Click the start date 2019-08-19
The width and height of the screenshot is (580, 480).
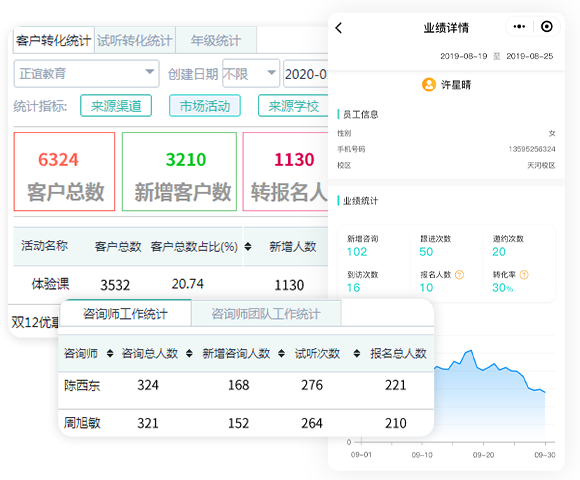click(463, 56)
